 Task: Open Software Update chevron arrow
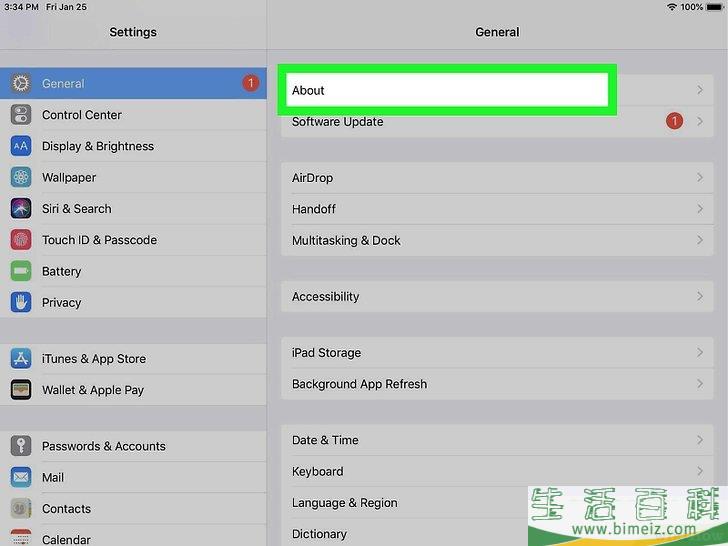[x=700, y=121]
